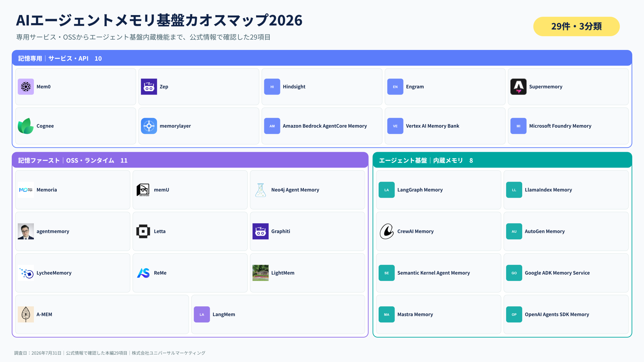Click the LangMem name text
This screenshot has width=644, height=362.
pyautogui.click(x=224, y=314)
